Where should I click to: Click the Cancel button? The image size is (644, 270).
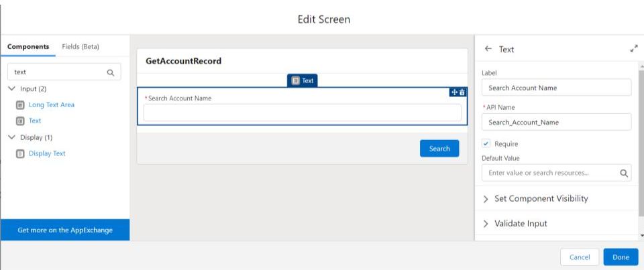tap(579, 257)
